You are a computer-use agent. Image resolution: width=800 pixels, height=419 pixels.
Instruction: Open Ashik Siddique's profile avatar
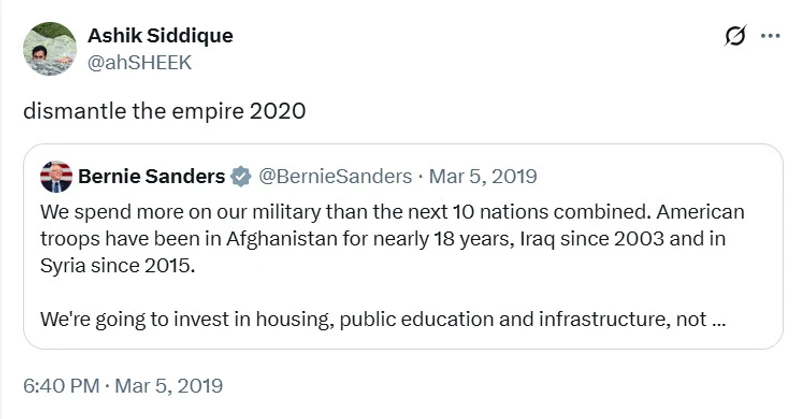pos(49,48)
